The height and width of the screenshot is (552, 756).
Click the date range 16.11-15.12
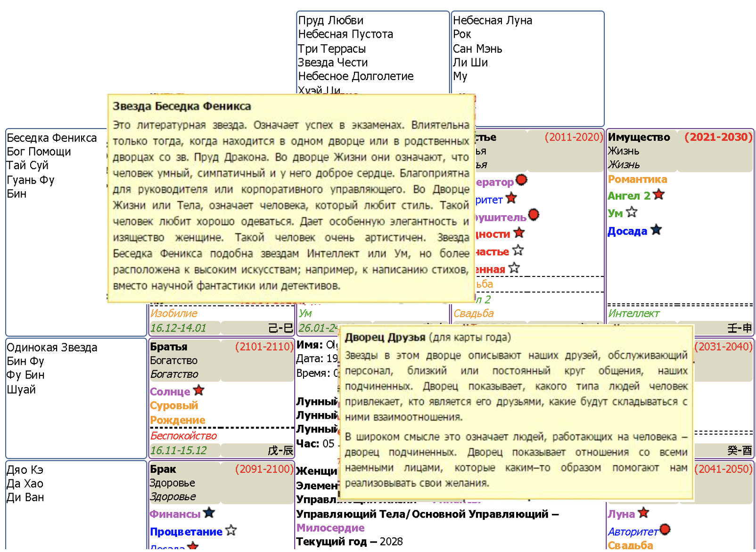178,451
